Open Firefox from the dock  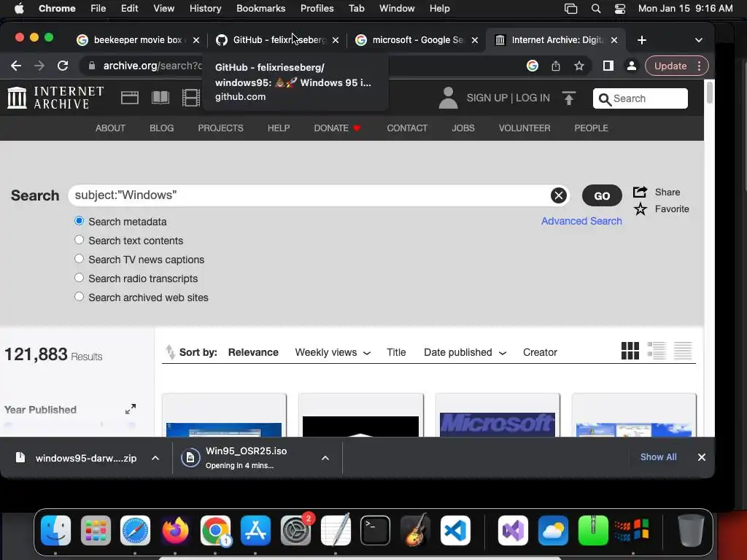175,531
